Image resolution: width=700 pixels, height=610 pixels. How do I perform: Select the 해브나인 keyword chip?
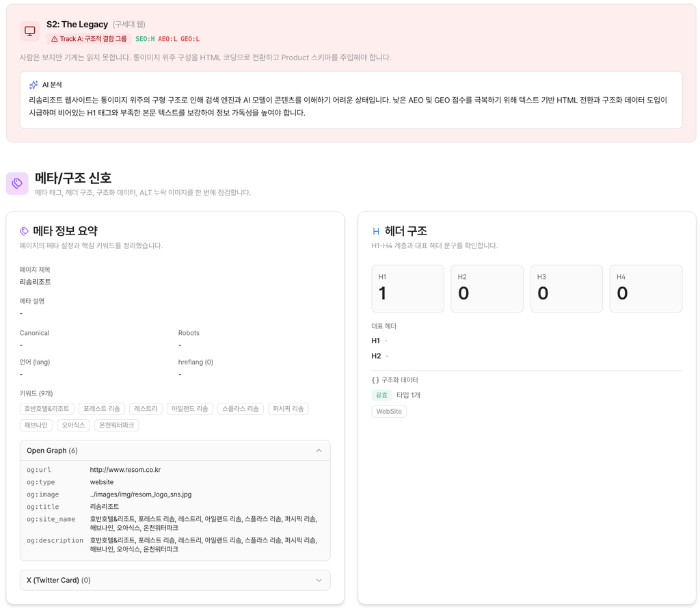pyautogui.click(x=36, y=425)
